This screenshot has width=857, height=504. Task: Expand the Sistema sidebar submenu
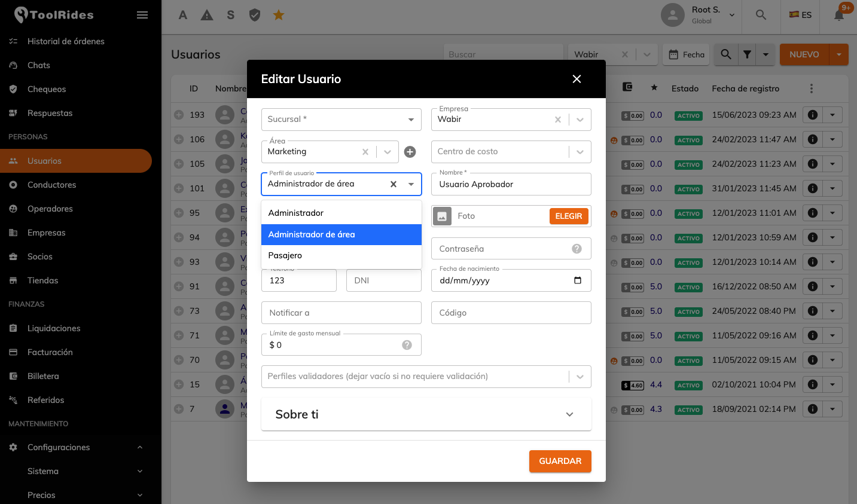click(x=140, y=471)
